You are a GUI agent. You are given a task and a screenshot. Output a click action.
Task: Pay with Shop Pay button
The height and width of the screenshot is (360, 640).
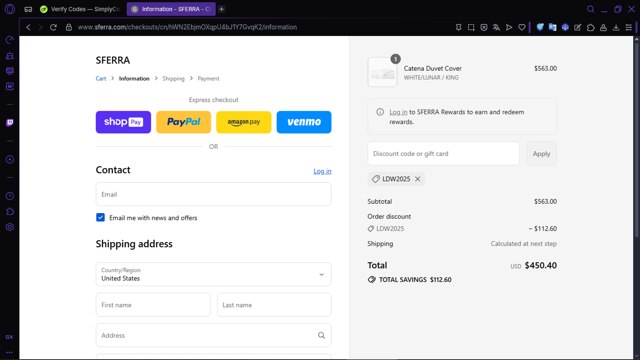(x=123, y=122)
